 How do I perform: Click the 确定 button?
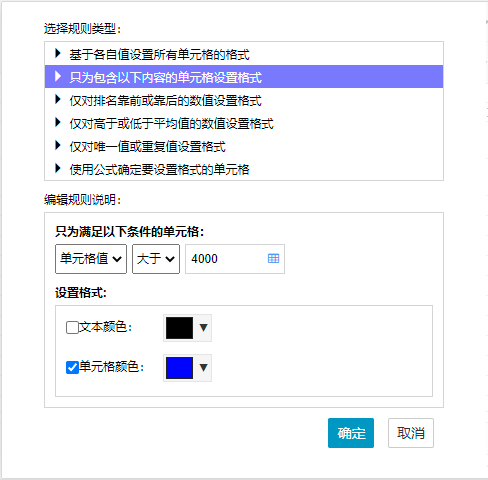tap(351, 433)
